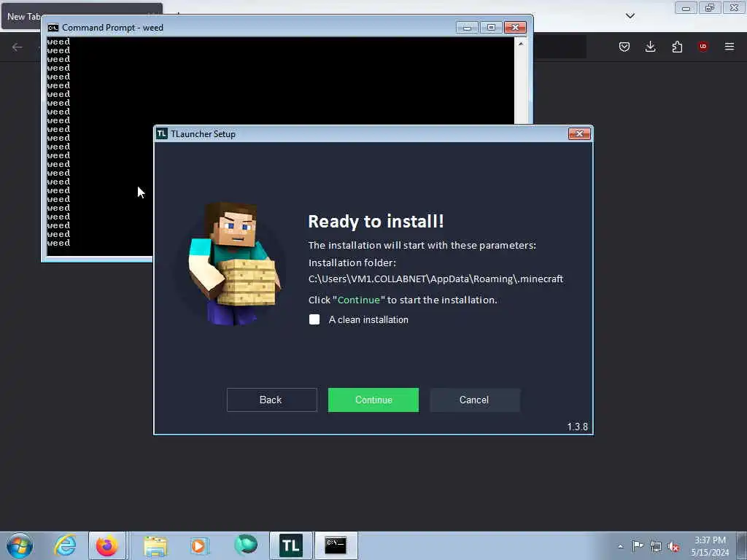This screenshot has height=560, width=747.
Task: Select the New Tab tab in Firefox
Action: (x=23, y=17)
